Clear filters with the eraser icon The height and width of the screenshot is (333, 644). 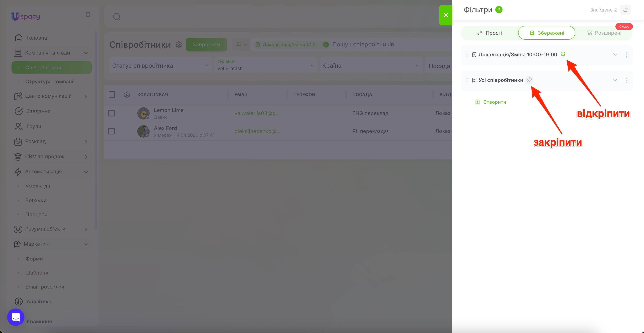coord(625,10)
